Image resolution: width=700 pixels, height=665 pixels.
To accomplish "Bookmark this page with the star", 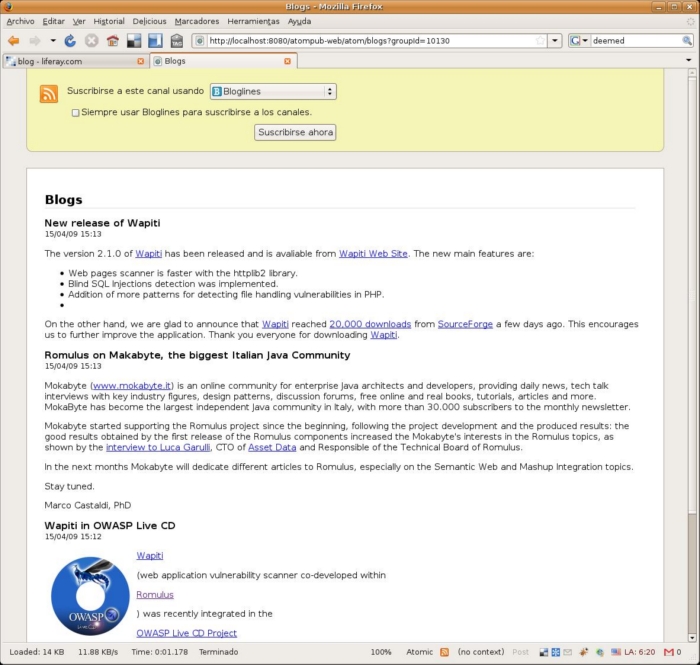I will (x=541, y=41).
